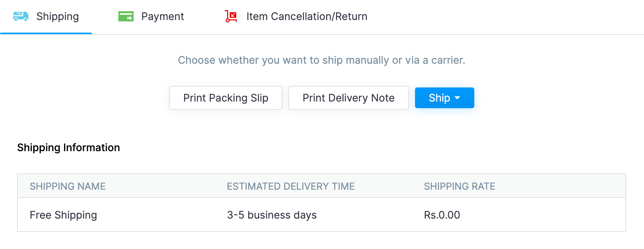Image resolution: width=644 pixels, height=249 pixels.
Task: Select the Free Shipping table cell
Action: (x=63, y=215)
